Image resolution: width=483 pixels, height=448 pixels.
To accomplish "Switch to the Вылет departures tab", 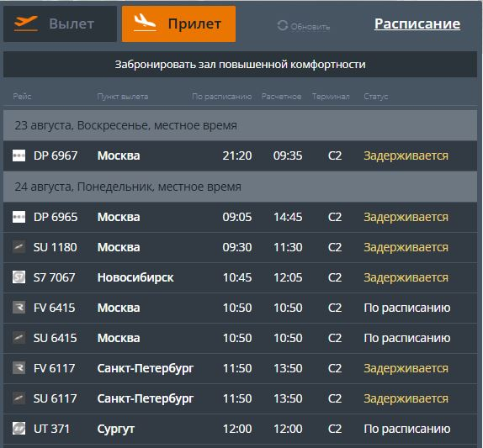I will pyautogui.click(x=60, y=24).
